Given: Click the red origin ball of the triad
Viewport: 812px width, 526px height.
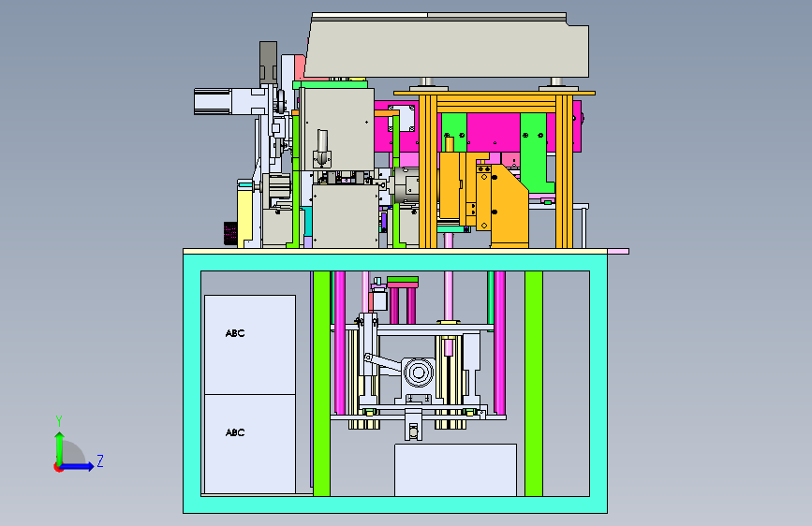Looking at the screenshot, I should point(58,467).
